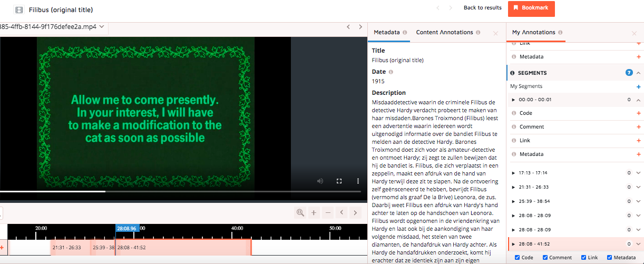The height and width of the screenshot is (264, 644).
Task: Mute the video with the volume icon
Action: 320,181
